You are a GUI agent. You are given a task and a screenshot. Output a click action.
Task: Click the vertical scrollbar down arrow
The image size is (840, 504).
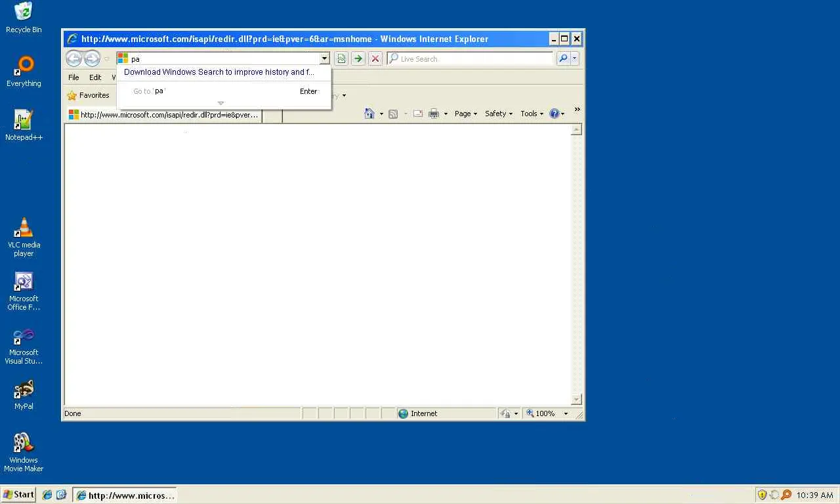[x=577, y=400]
